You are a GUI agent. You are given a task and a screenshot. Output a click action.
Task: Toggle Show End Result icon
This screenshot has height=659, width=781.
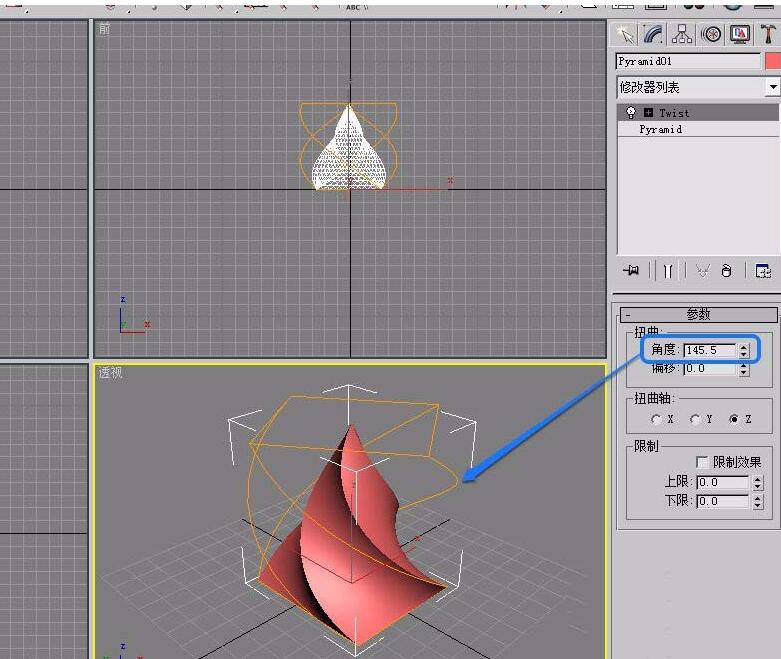click(x=666, y=270)
